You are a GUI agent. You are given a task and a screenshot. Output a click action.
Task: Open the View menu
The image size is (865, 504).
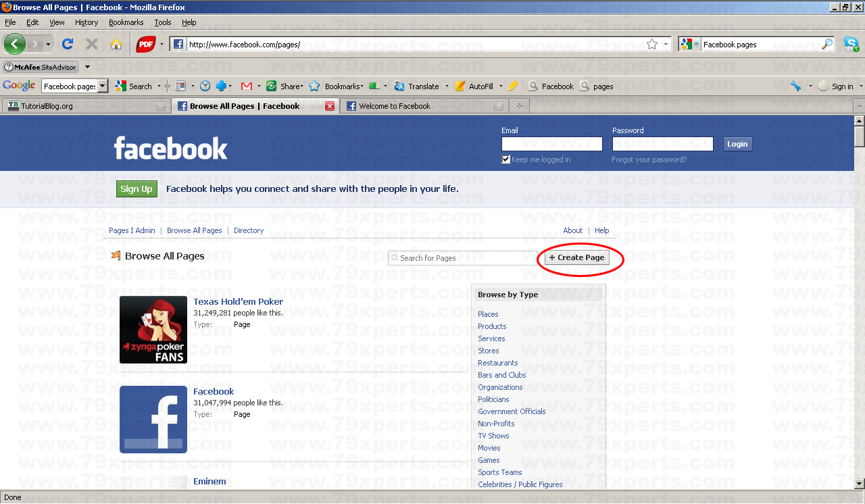57,22
